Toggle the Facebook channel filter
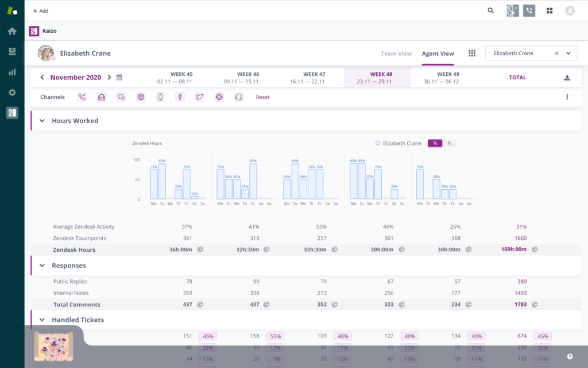 (180, 97)
